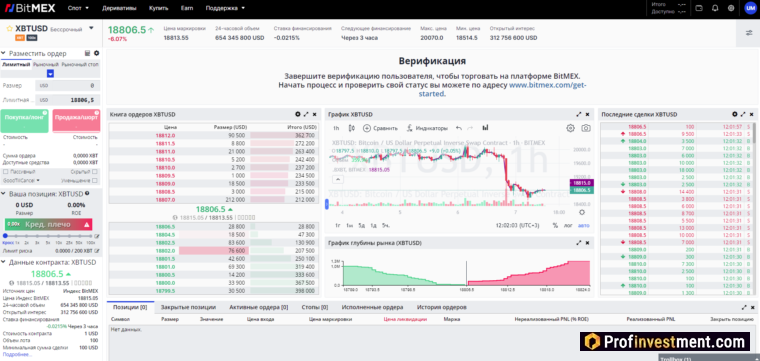Open the order panel settings gear
The height and width of the screenshot is (361, 760).
(96, 53)
